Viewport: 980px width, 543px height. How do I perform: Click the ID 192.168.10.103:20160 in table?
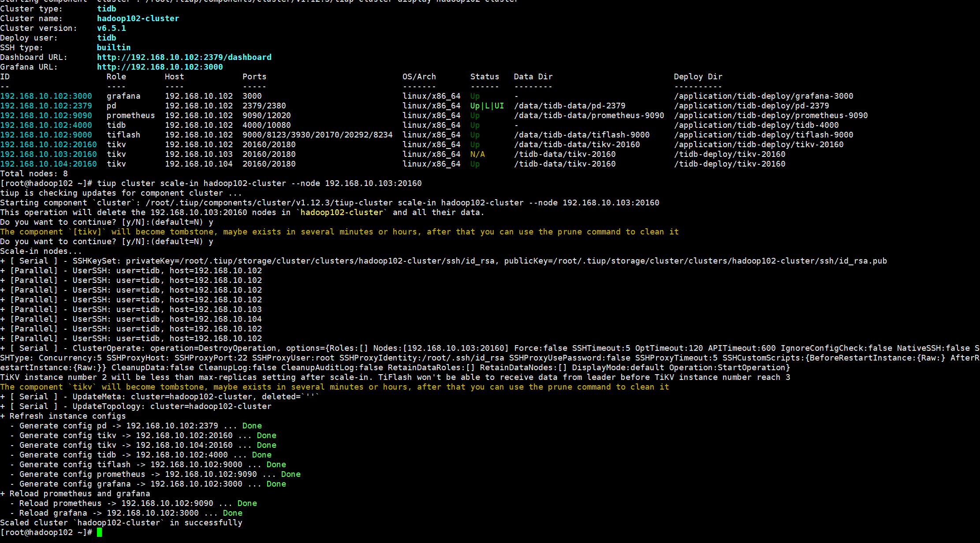[x=48, y=154]
